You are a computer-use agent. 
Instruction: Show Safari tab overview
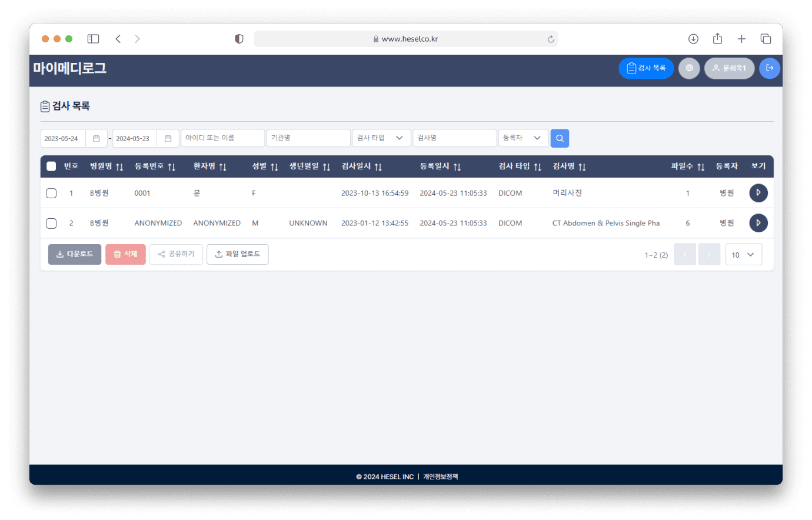click(766, 39)
